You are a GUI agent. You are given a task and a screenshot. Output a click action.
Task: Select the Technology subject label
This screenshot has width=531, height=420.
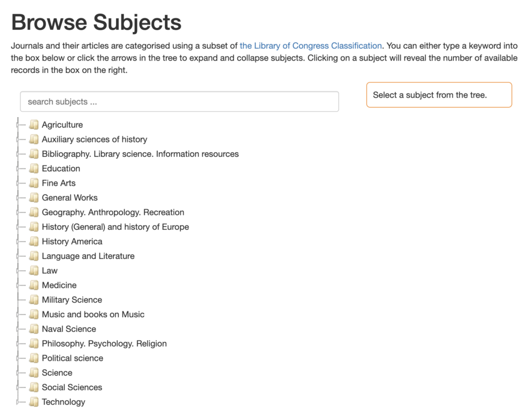(x=64, y=402)
